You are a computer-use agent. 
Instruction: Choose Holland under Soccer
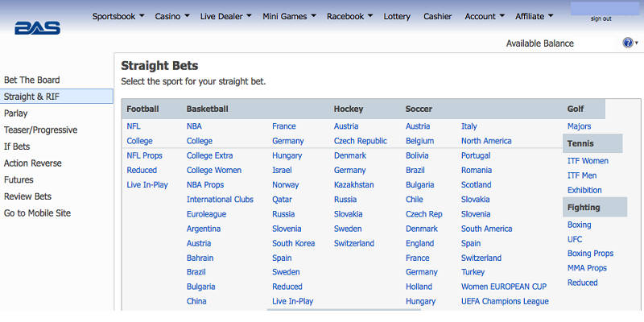[x=419, y=287]
